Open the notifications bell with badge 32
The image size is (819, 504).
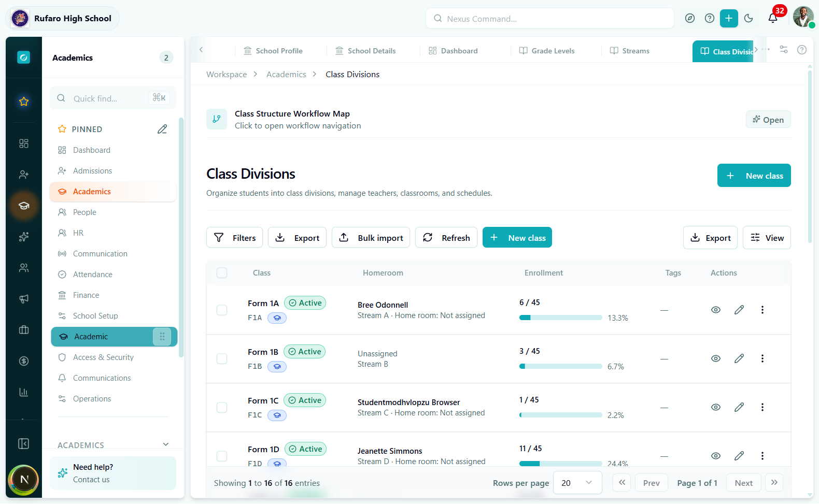click(x=772, y=18)
